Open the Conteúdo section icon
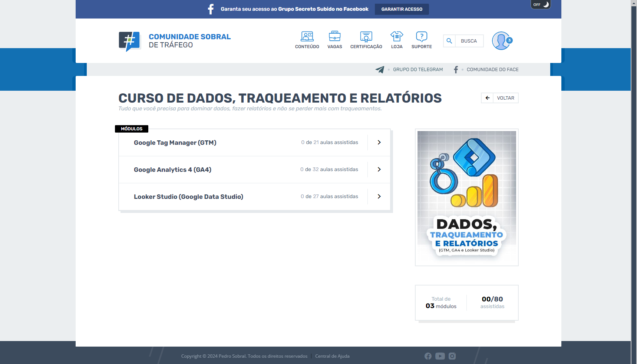This screenshot has width=637, height=364. [307, 37]
